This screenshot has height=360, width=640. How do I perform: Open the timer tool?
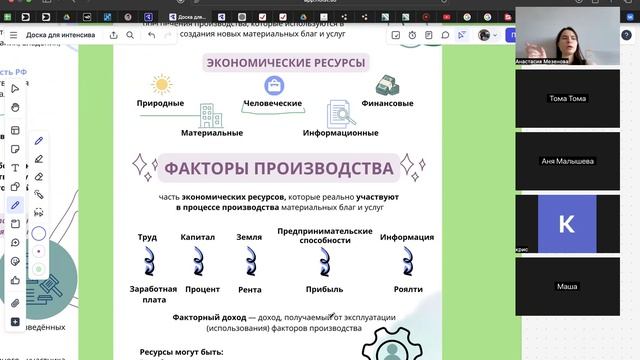(412, 35)
